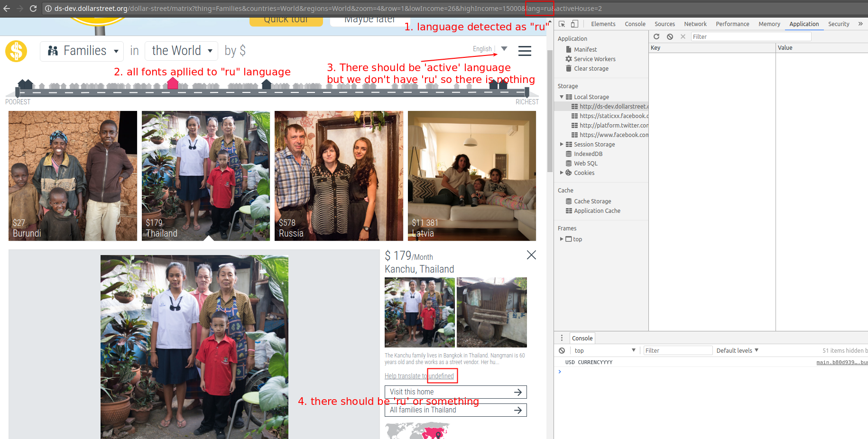Select the Cookies storage item
868x439 pixels.
pyautogui.click(x=584, y=173)
